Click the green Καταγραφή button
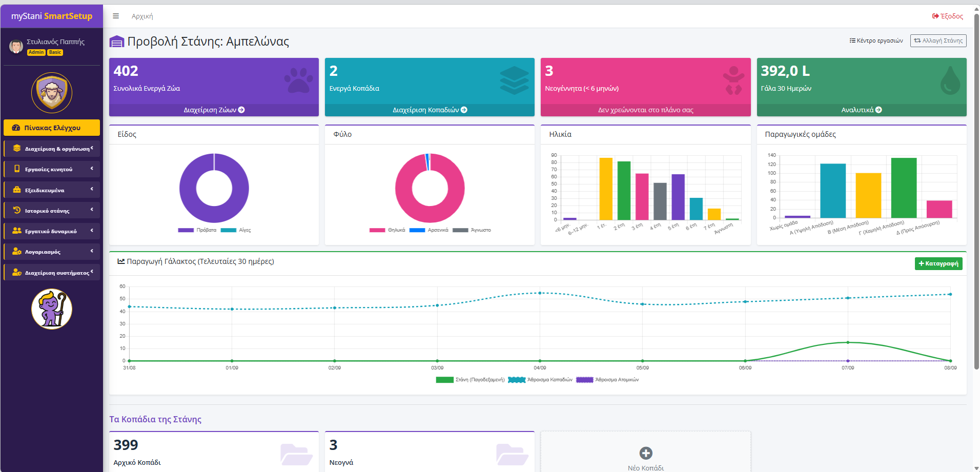The height and width of the screenshot is (472, 980). 938,263
